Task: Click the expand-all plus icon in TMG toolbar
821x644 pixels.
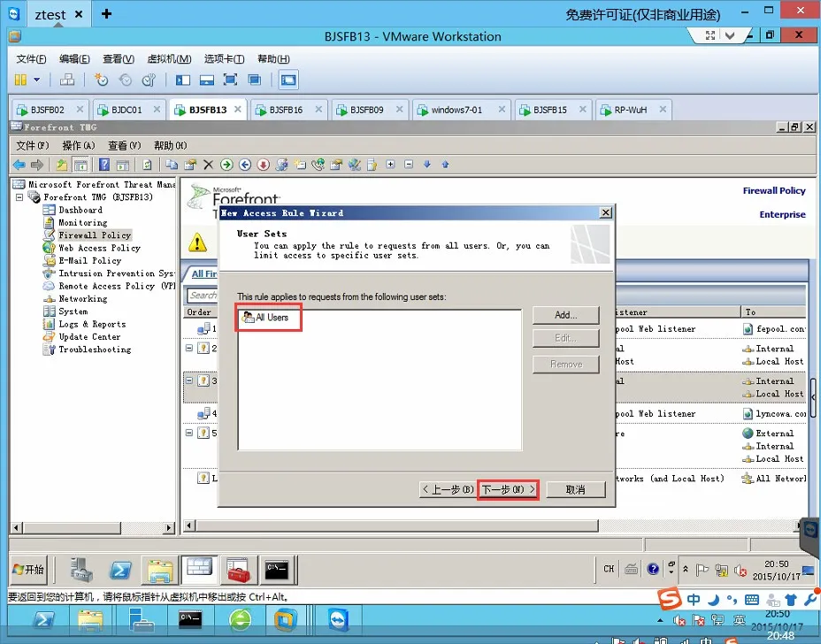Action: tap(391, 165)
